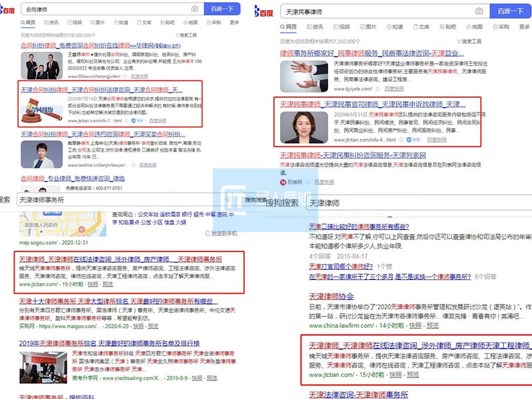Open 搜索工具 filter on 合同律师 results page
This screenshot has height=399, width=532.
coord(186,35)
